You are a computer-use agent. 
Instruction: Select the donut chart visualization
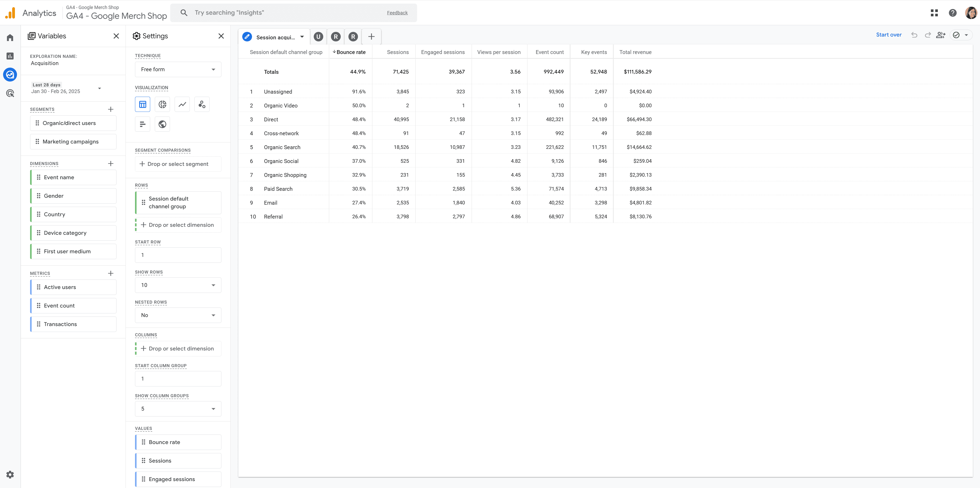tap(163, 104)
